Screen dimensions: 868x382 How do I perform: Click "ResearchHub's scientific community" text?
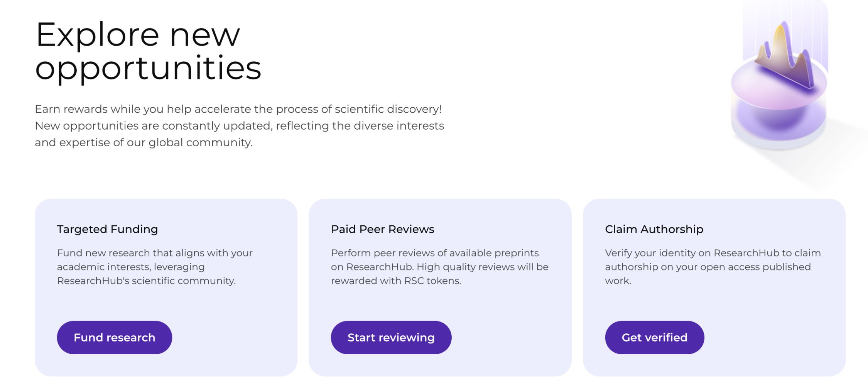[146, 281]
